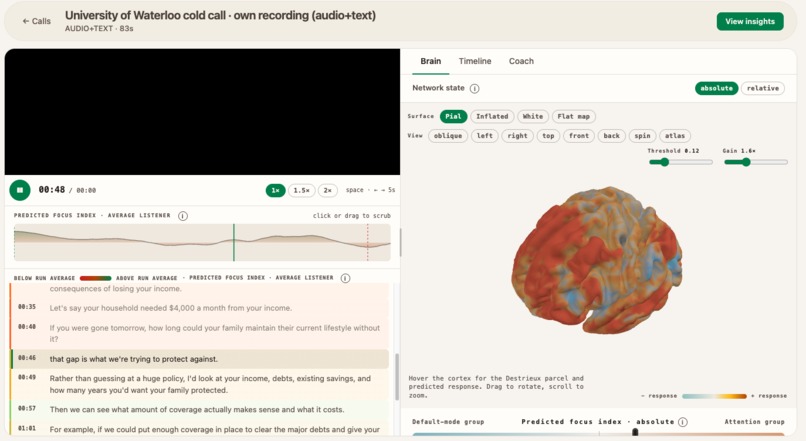Screen dimensions: 806x441
Task: Set view to front
Action: coord(578,136)
